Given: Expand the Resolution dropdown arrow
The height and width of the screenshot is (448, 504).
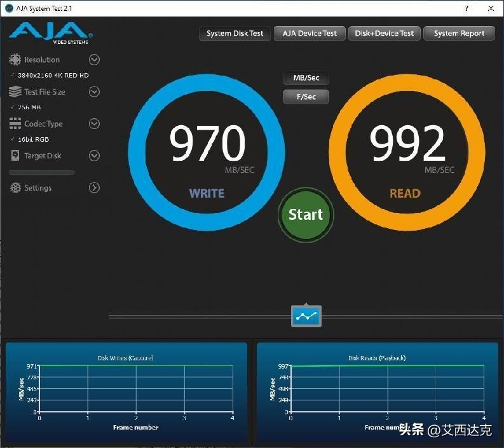Looking at the screenshot, I should (94, 60).
